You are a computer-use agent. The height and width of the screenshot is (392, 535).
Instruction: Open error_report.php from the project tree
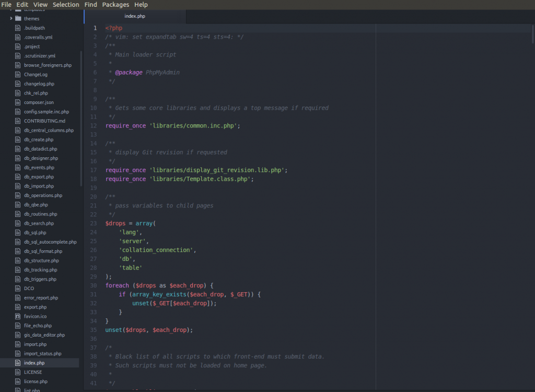pyautogui.click(x=41, y=298)
